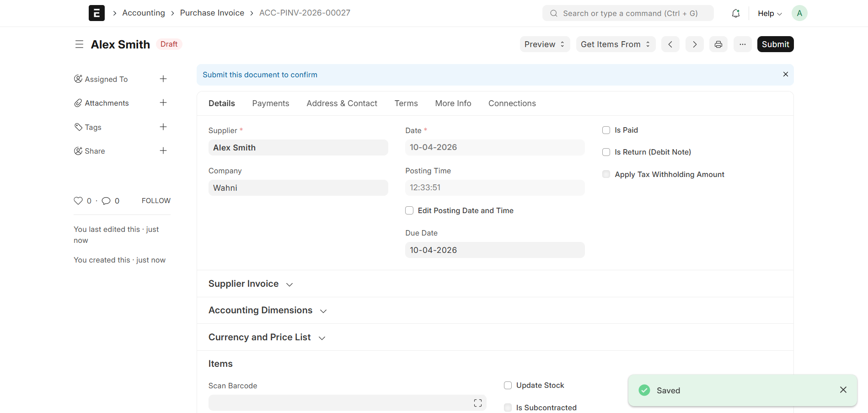The height and width of the screenshot is (413, 868).
Task: Switch to the Payments tab
Action: tap(271, 103)
